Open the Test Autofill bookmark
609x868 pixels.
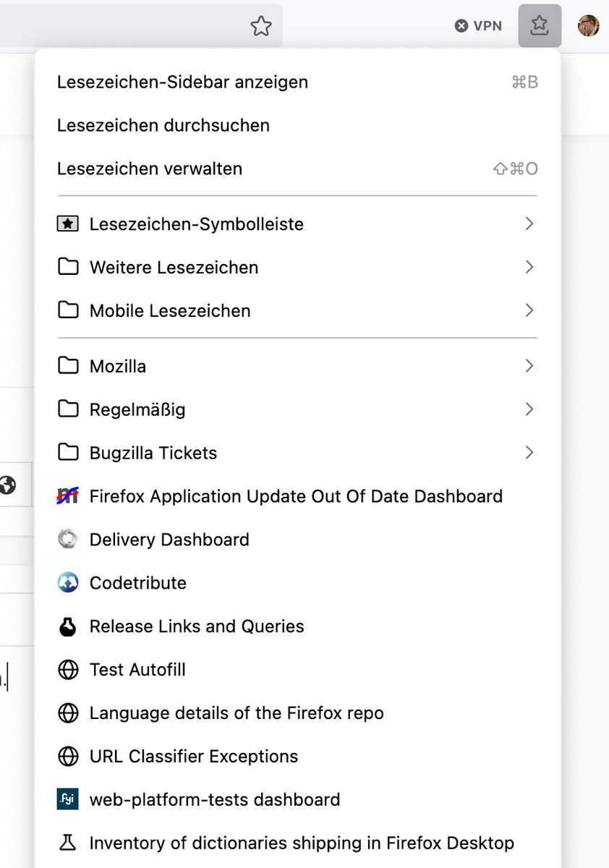click(137, 670)
